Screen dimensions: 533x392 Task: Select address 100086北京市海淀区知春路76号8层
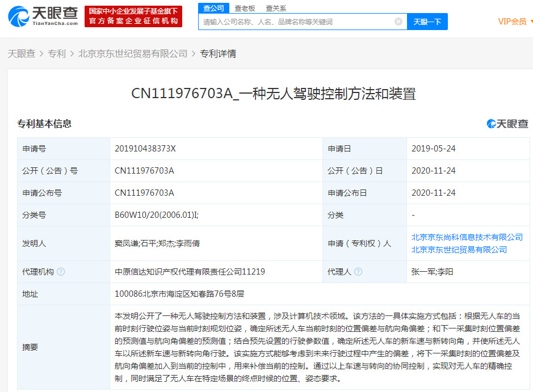tap(179, 294)
